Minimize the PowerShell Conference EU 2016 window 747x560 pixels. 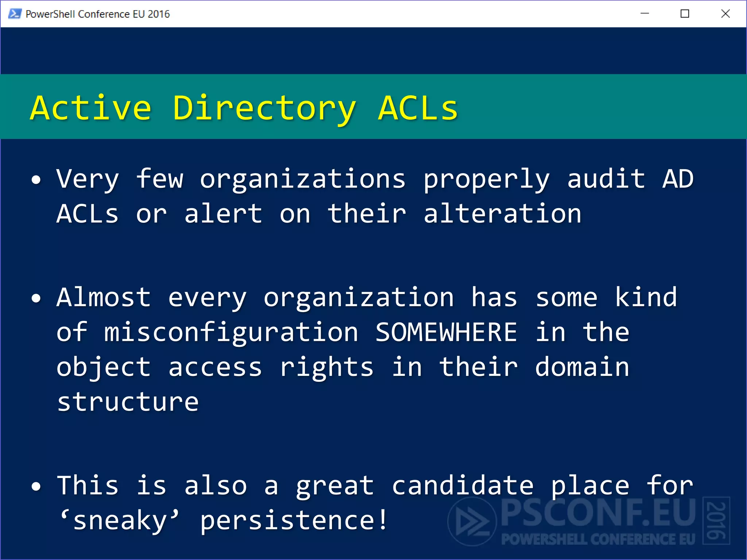pyautogui.click(x=645, y=14)
